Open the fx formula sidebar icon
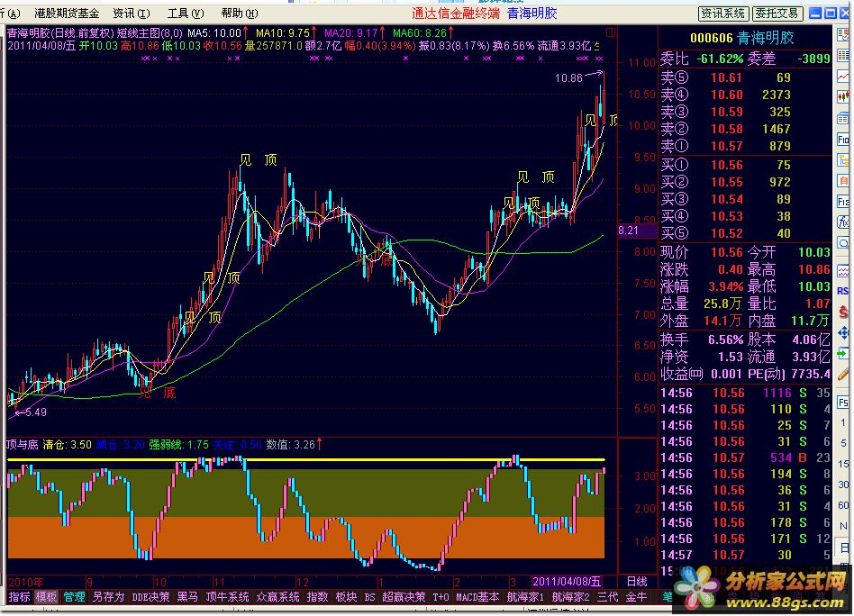The image size is (854, 616). pyautogui.click(x=843, y=222)
